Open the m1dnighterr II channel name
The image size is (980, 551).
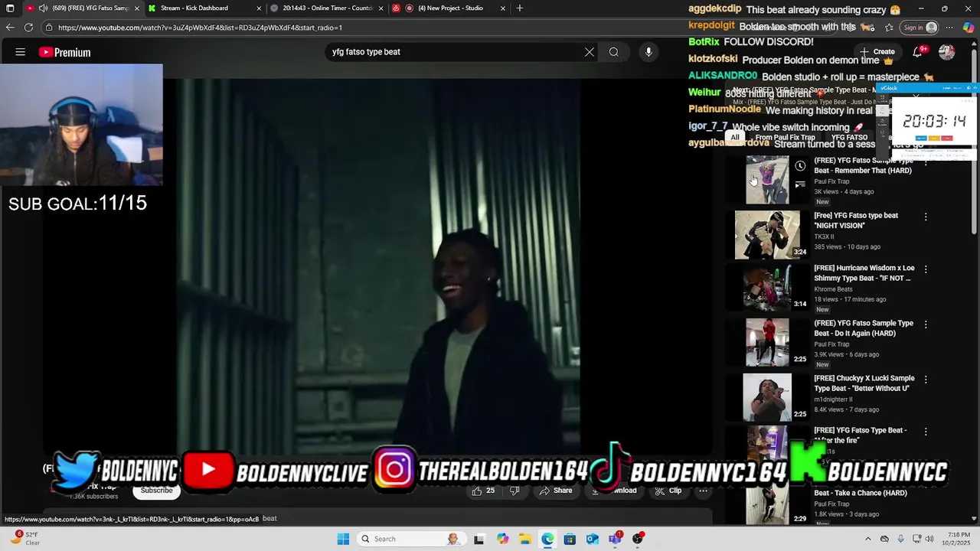click(833, 399)
